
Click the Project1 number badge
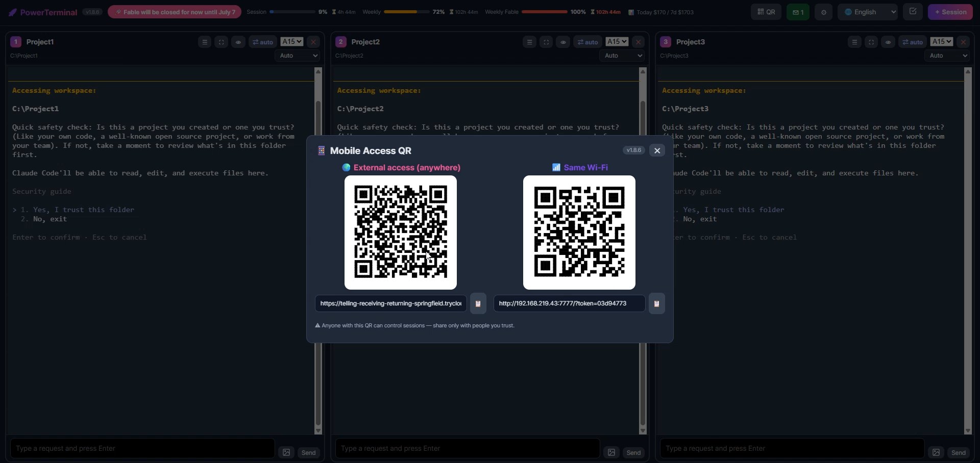(16, 42)
